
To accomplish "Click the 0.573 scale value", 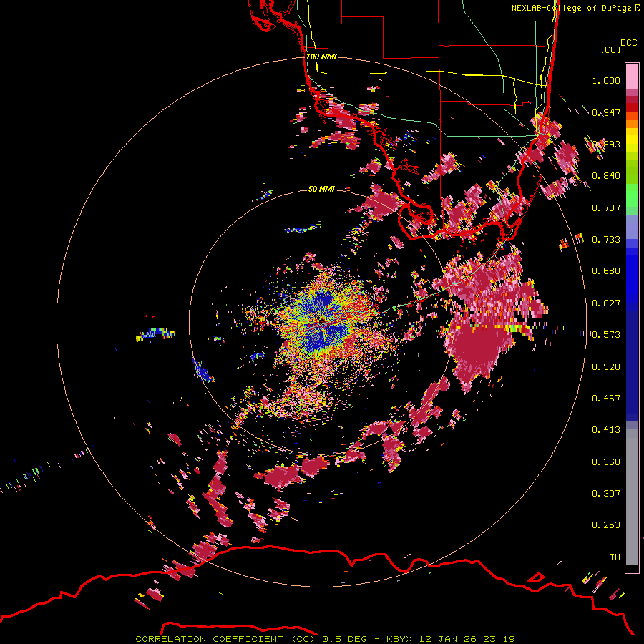I will [606, 335].
